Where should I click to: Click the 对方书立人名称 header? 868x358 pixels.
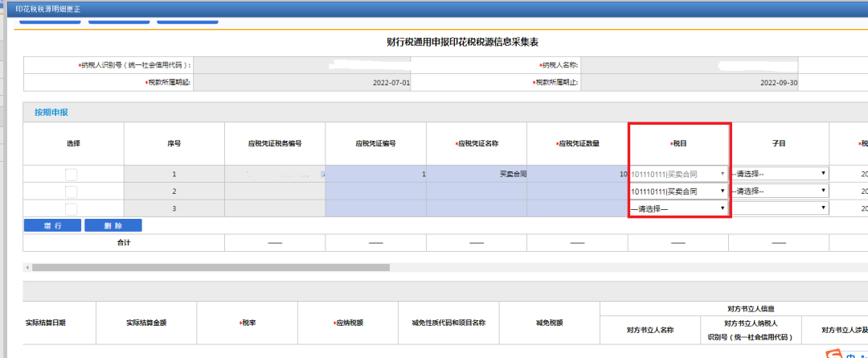[650, 330]
